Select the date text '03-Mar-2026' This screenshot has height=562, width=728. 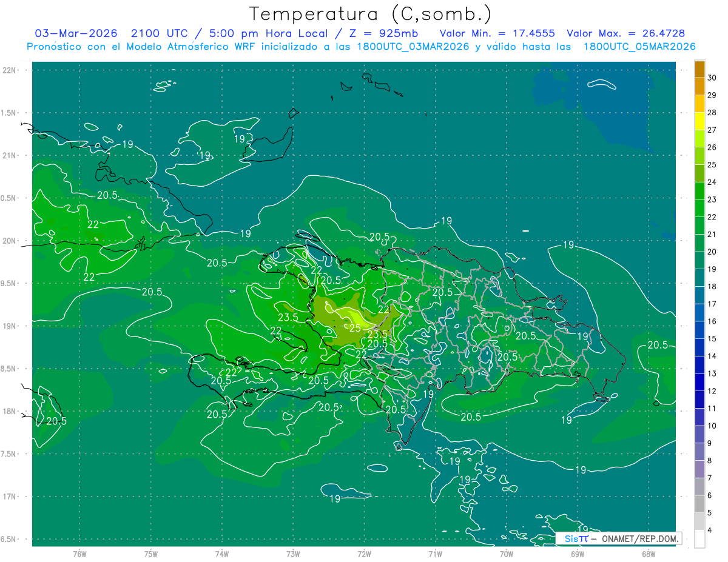coord(76,33)
